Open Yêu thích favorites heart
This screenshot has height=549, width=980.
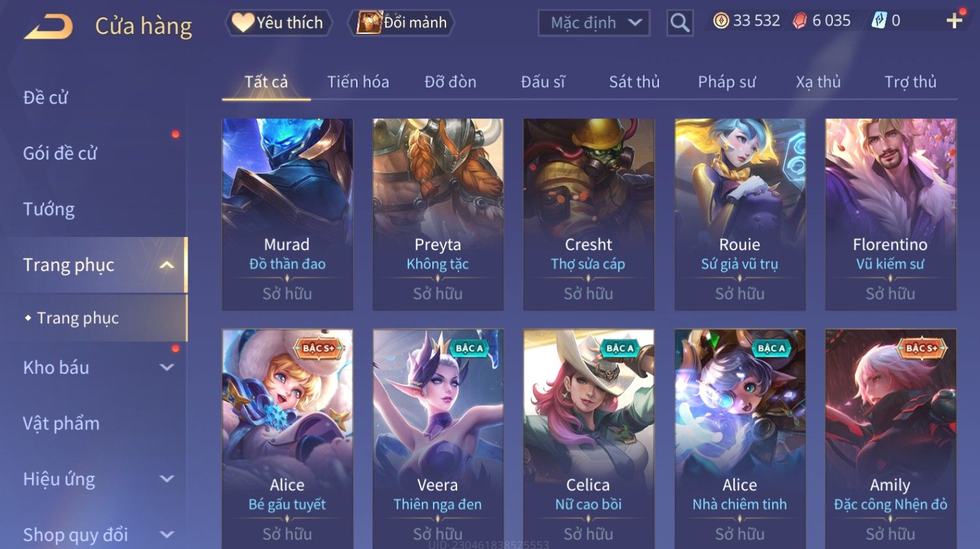[x=279, y=23]
